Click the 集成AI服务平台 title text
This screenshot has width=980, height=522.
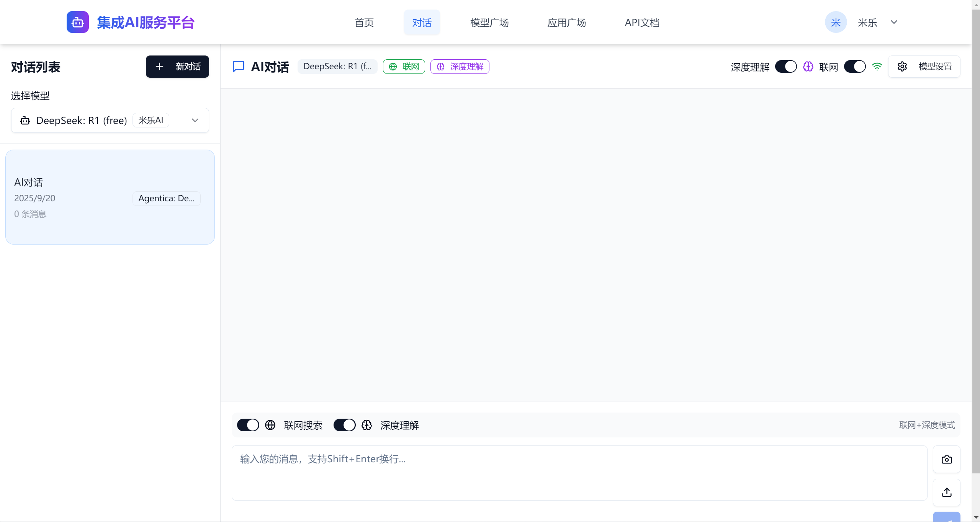[146, 23]
